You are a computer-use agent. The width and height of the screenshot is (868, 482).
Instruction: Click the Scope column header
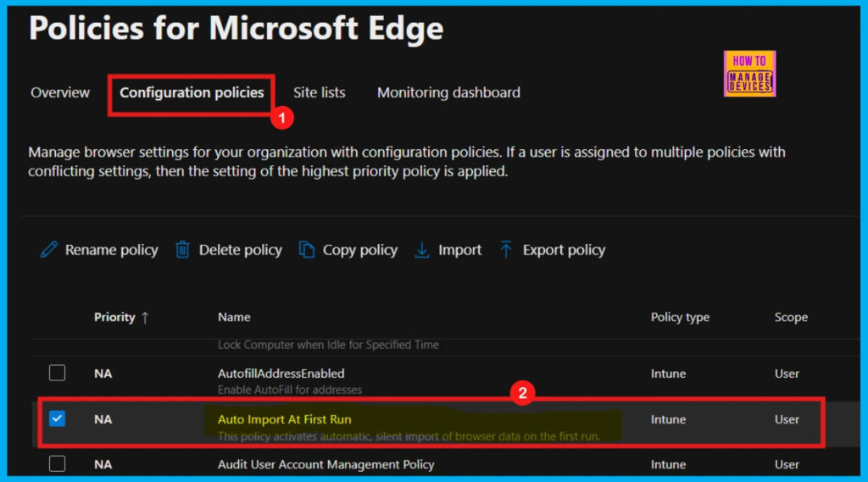point(791,317)
